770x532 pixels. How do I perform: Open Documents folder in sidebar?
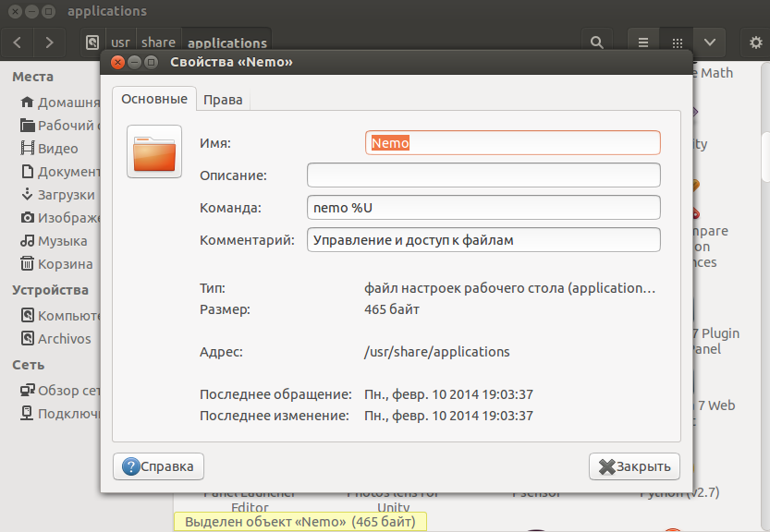point(60,171)
